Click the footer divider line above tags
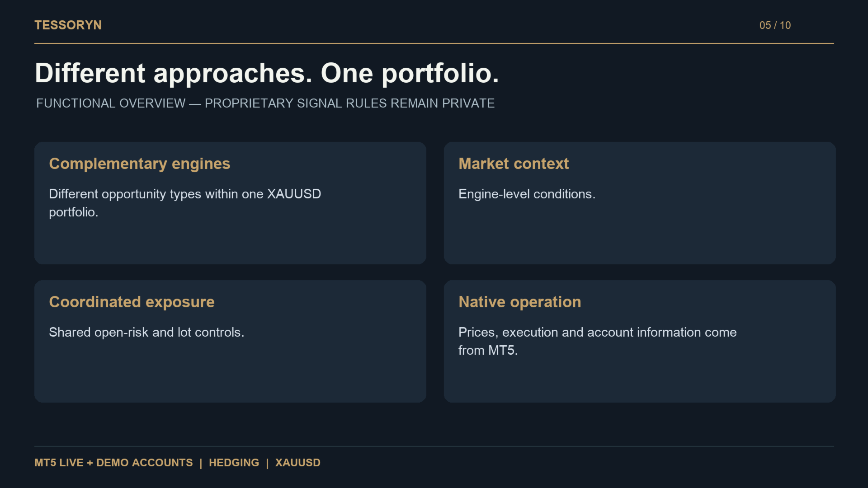 coord(434,446)
